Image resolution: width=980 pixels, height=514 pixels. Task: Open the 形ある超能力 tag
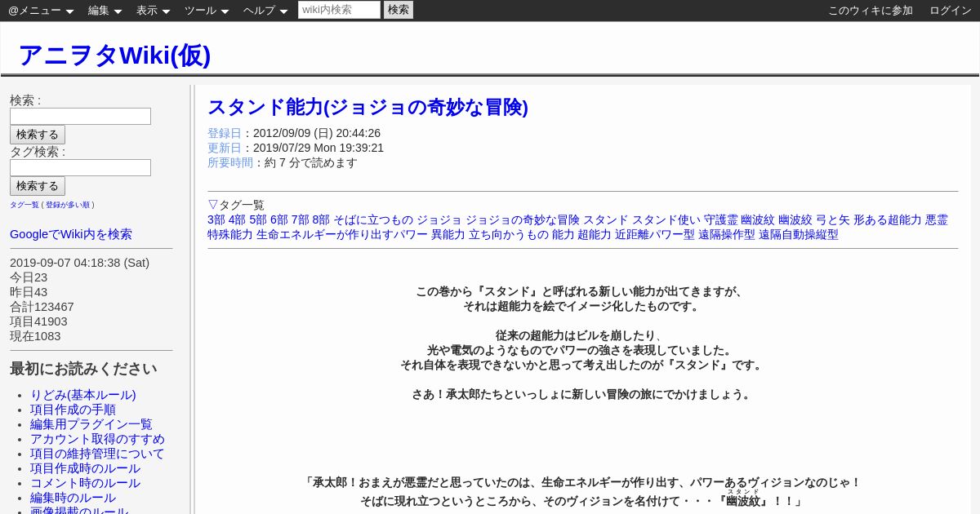(888, 219)
